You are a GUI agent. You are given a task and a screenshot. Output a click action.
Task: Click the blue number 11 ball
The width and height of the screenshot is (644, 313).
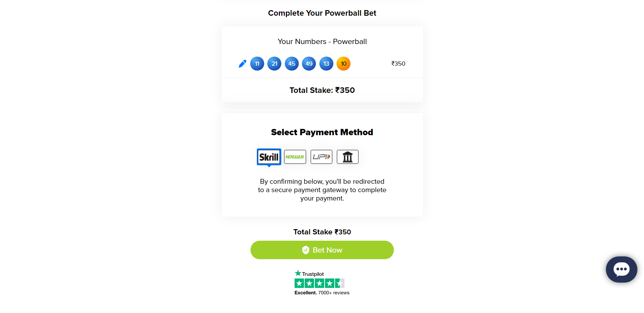tap(257, 64)
